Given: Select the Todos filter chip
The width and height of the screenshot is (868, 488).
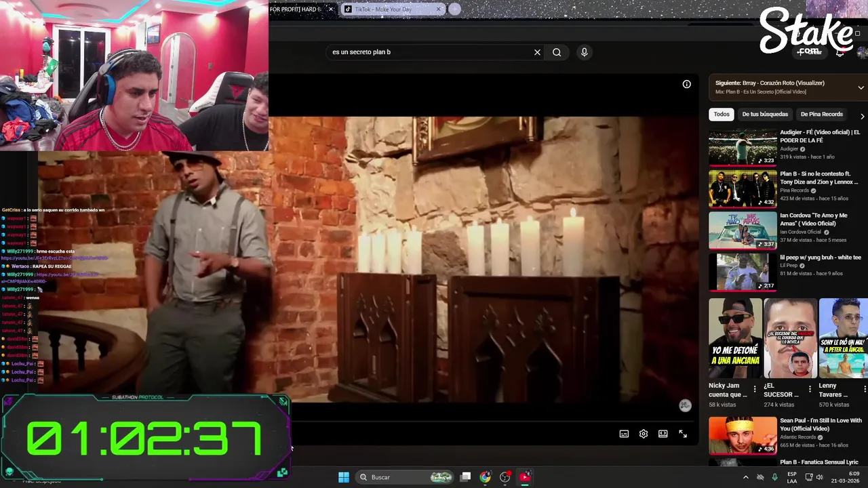Looking at the screenshot, I should [x=722, y=115].
